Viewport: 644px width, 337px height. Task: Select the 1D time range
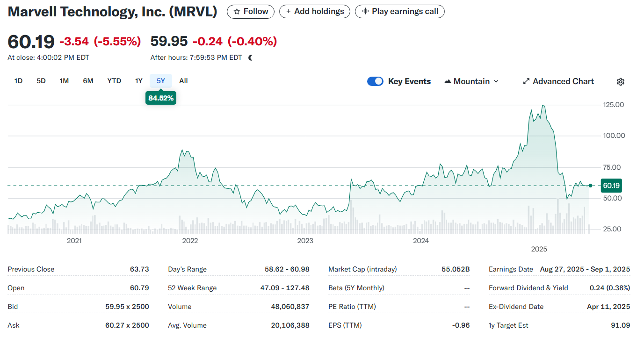[x=18, y=81]
